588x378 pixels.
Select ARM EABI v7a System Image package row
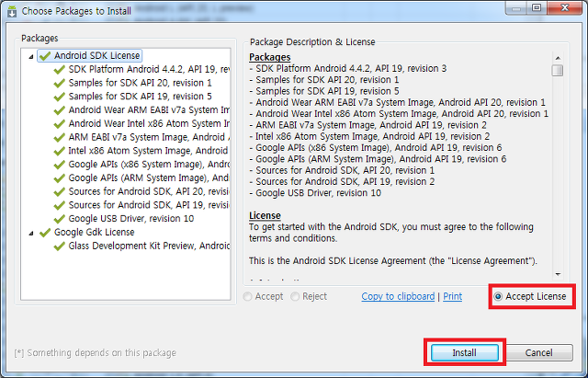(141, 137)
